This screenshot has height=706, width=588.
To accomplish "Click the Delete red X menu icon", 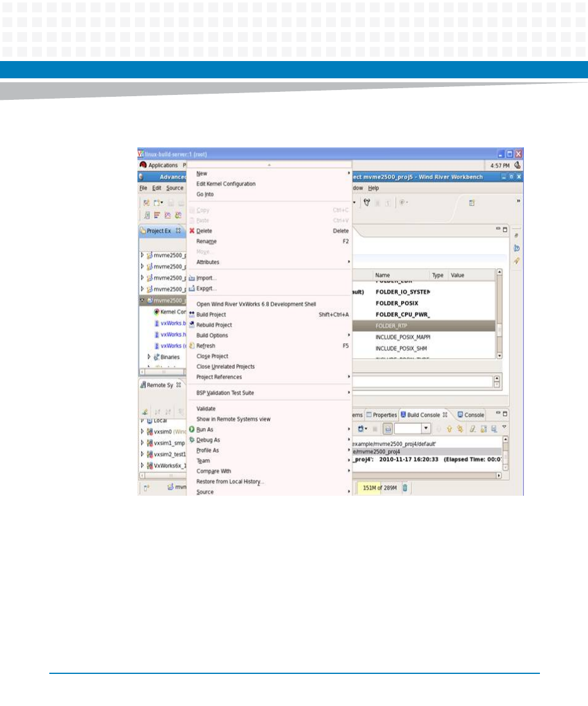I will click(x=192, y=231).
